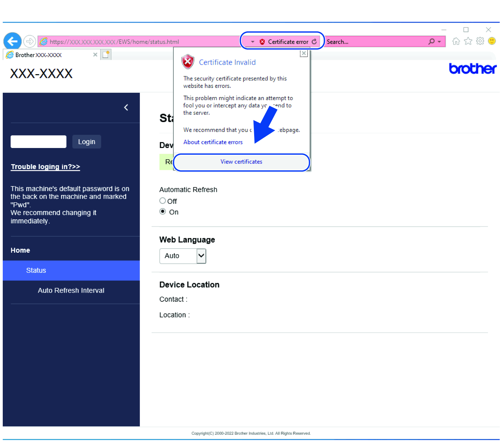Click the Contact label
Screen dimensions: 504x444
173,300
